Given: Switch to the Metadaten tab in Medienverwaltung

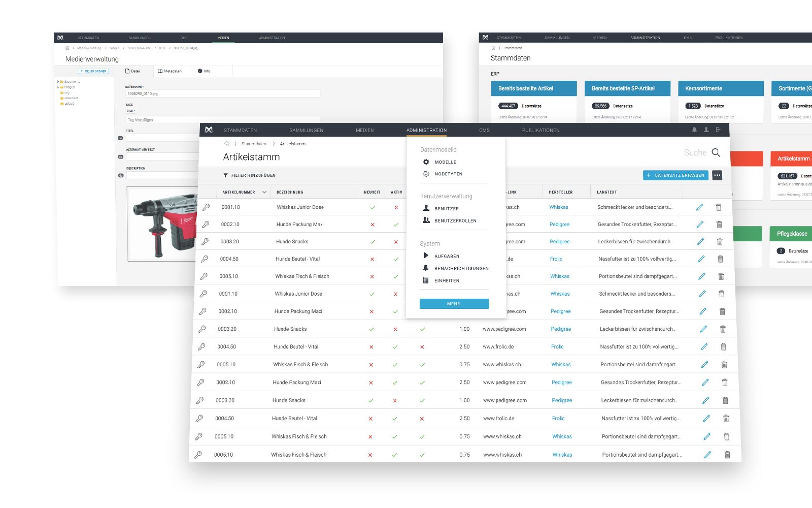Looking at the screenshot, I should point(170,71).
